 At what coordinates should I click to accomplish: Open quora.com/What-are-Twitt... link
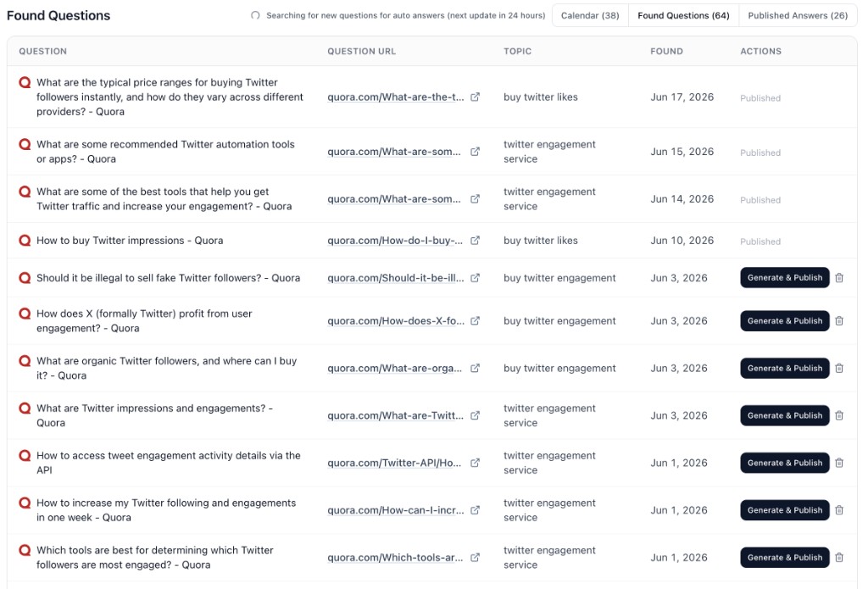[395, 416]
